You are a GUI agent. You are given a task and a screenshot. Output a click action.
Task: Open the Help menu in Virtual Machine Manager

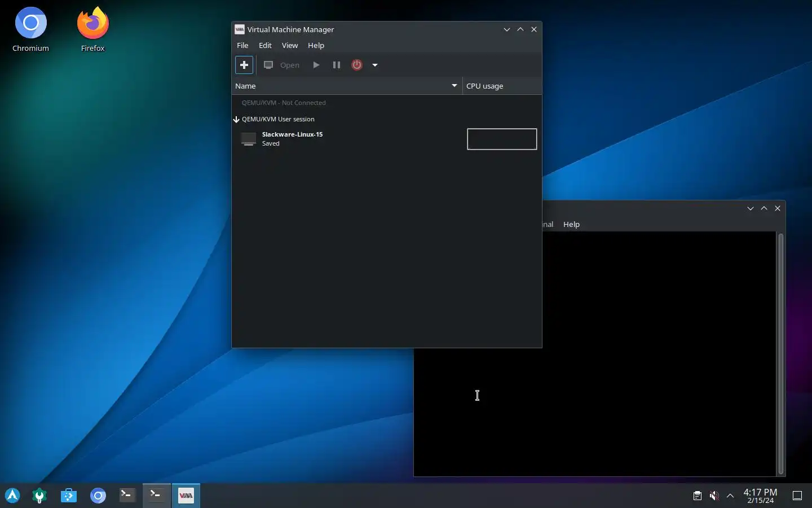316,45
